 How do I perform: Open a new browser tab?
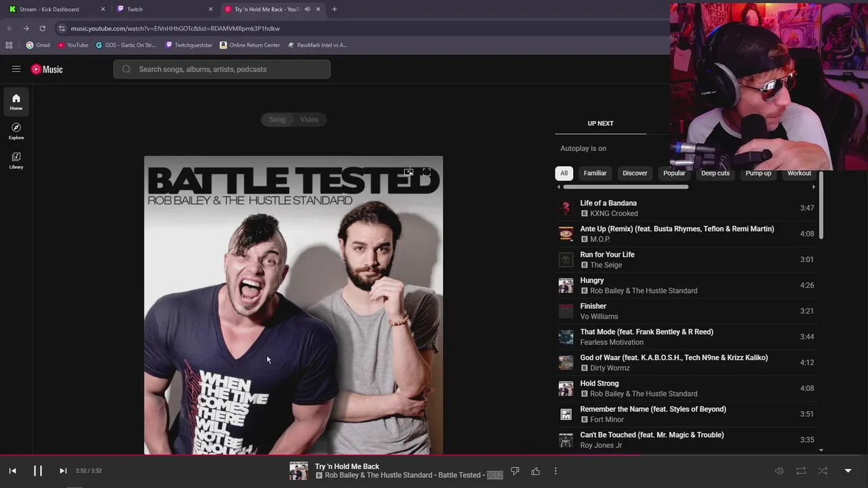click(334, 9)
